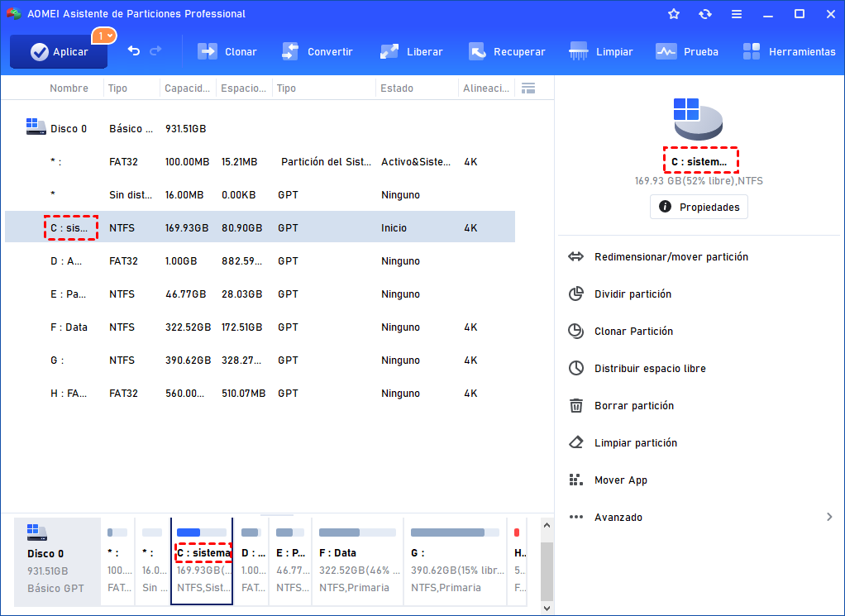Select the Disco 0 row in list
Viewport: 845px width, 616px height.
click(x=260, y=129)
